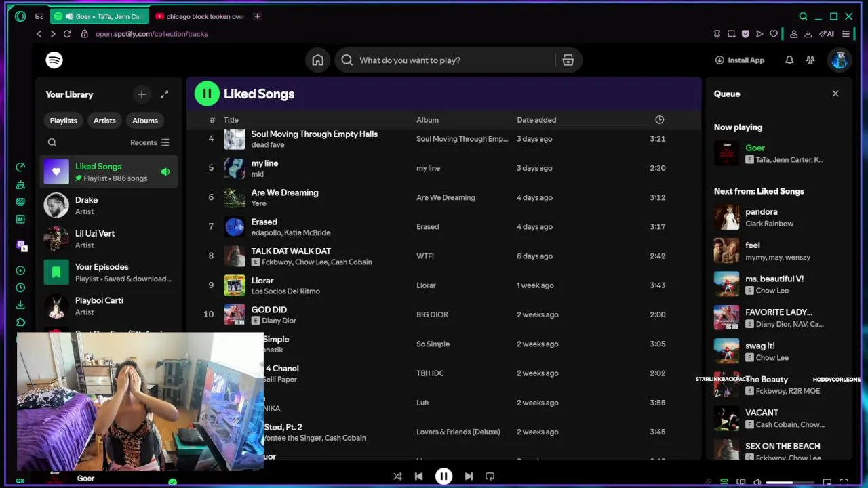
Task: Sort by the Date added column header
Action: click(536, 120)
